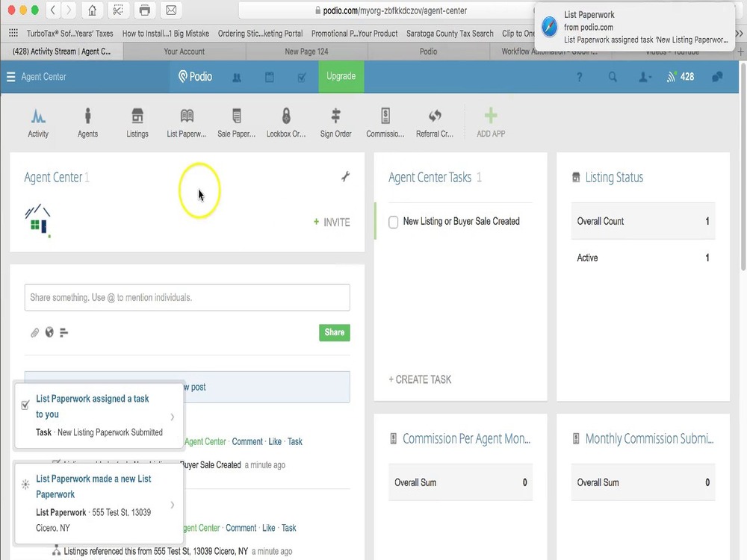
Task: Open the Sale Paperwork app icon
Action: coord(237,123)
